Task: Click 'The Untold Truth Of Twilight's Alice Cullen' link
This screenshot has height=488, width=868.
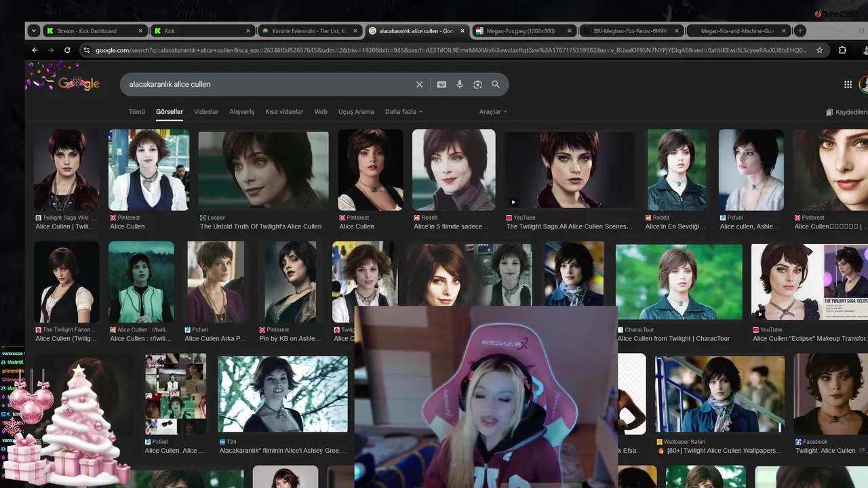Action: pos(261,227)
